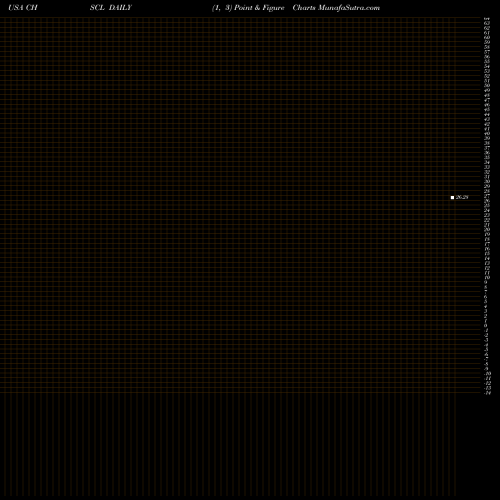
Task: Click the 26.28 price label
Action: point(462,197)
